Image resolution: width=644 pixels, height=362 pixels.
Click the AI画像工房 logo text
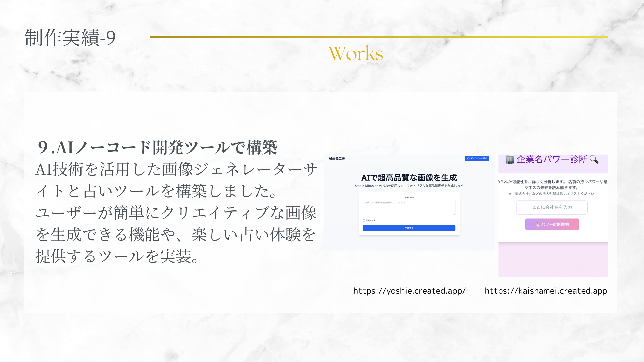(336, 158)
